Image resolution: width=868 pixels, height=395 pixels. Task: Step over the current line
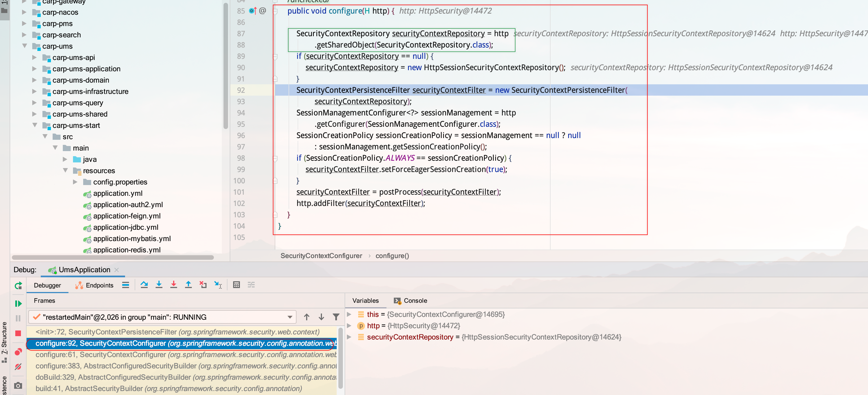(x=144, y=285)
